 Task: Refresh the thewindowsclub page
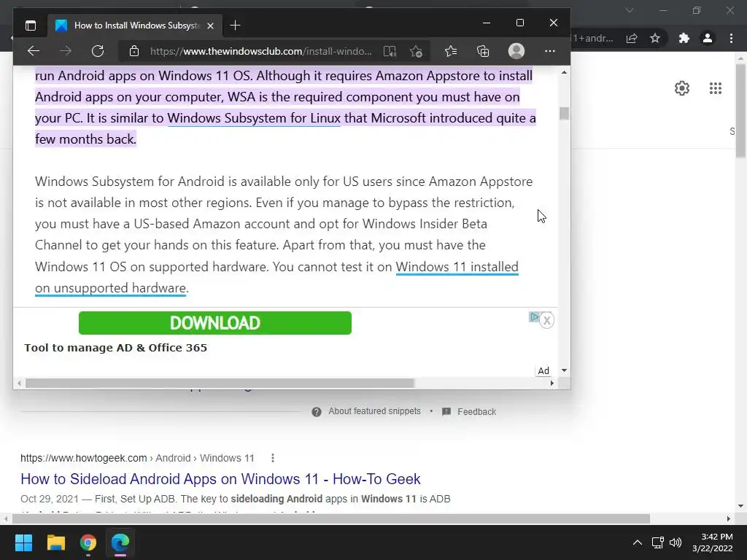(x=98, y=51)
